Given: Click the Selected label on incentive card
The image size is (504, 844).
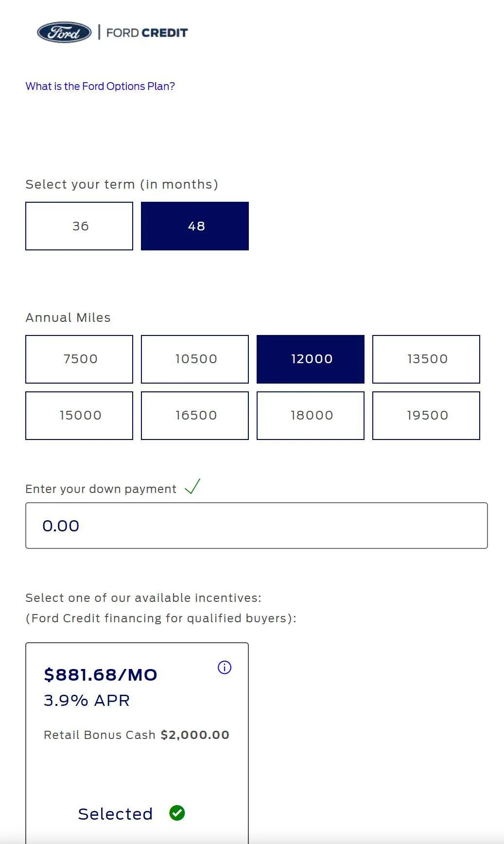Looking at the screenshot, I should (115, 814).
